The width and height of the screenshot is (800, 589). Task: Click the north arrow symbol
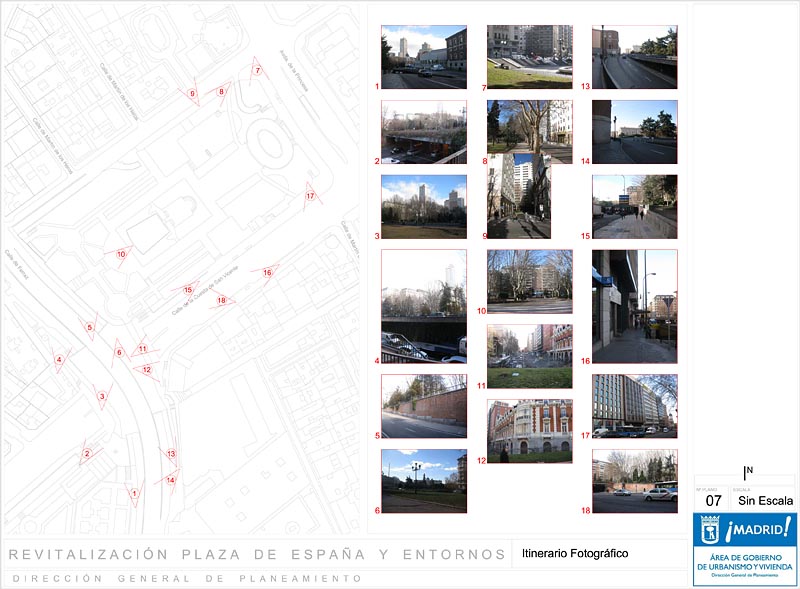click(746, 473)
